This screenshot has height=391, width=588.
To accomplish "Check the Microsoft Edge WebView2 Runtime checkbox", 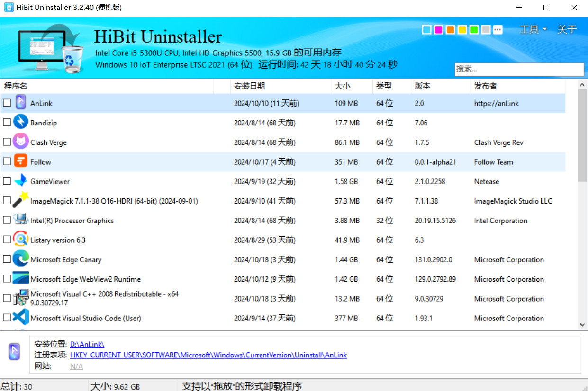I will [7, 278].
